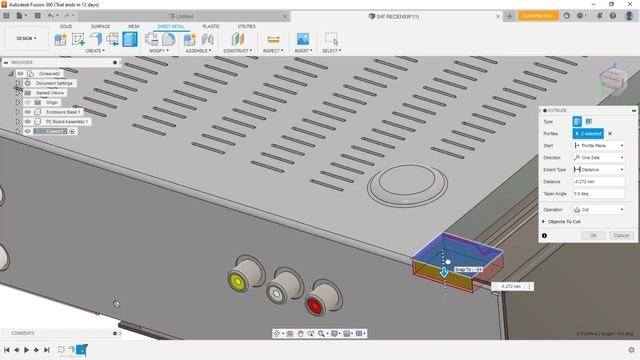Open the data panel grid icon
The width and height of the screenshot is (640, 360).
[x=6, y=16]
